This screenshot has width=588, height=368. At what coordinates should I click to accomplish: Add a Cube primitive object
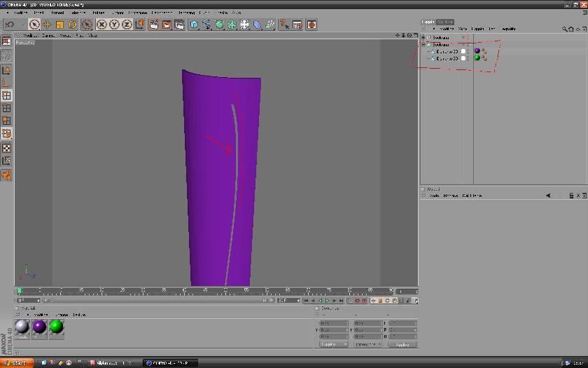pyautogui.click(x=194, y=25)
